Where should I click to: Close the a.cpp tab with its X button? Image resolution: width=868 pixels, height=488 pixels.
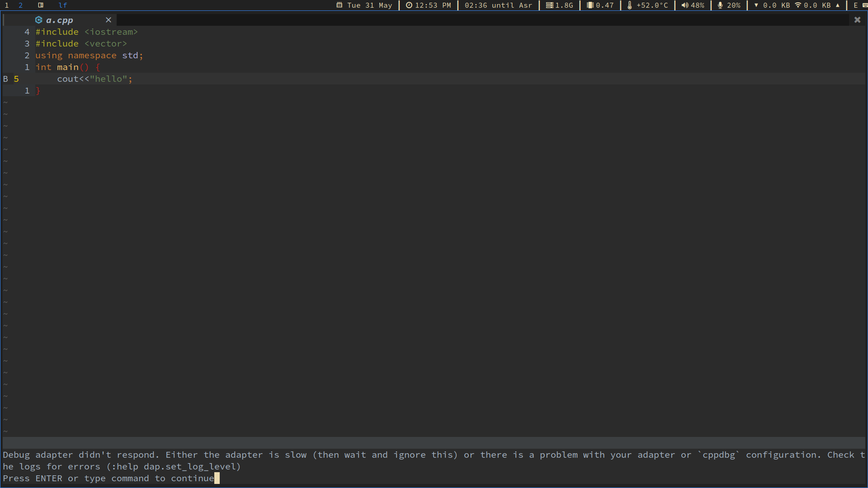tap(108, 20)
